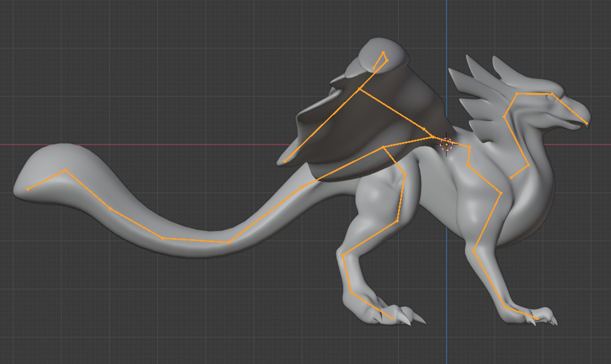This screenshot has width=611, height=364.
Task: Click the joint on top of head
Action: (x=552, y=94)
